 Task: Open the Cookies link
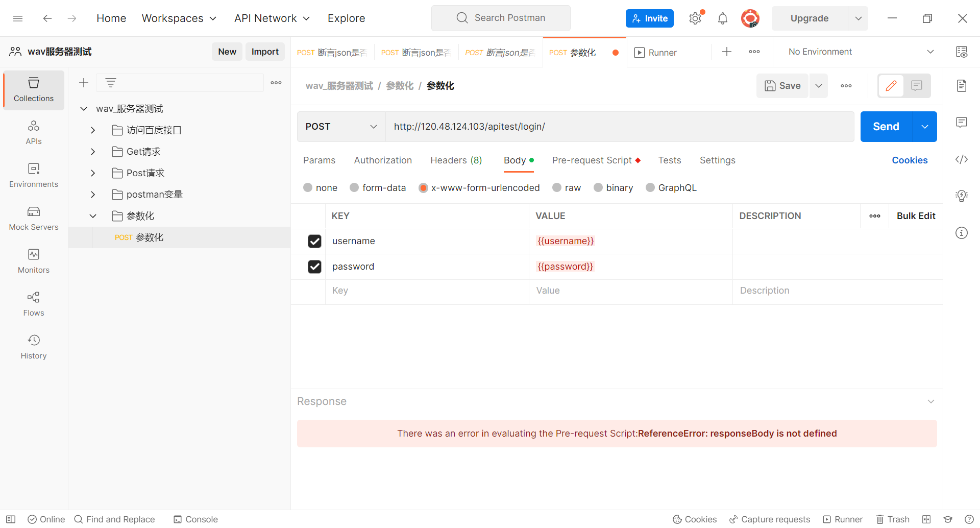910,160
